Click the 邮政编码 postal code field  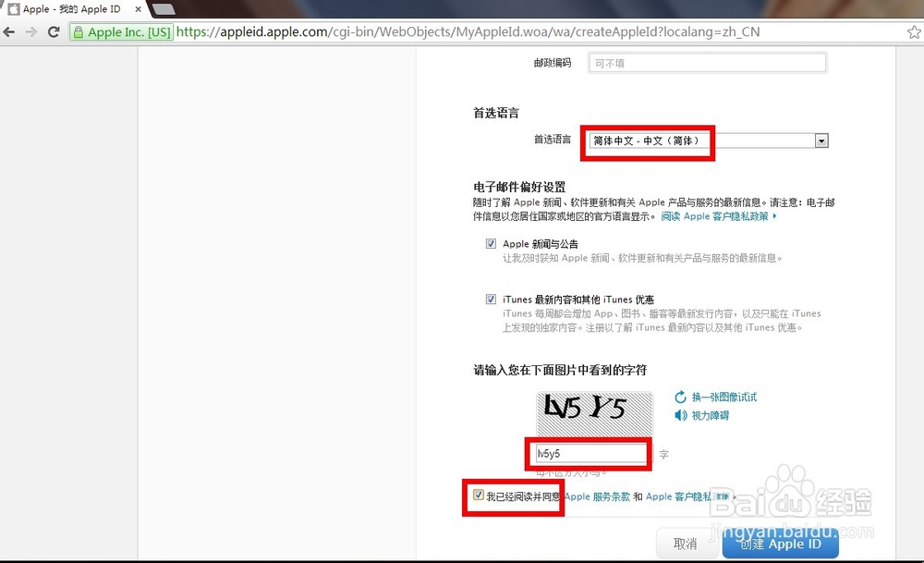coord(707,63)
